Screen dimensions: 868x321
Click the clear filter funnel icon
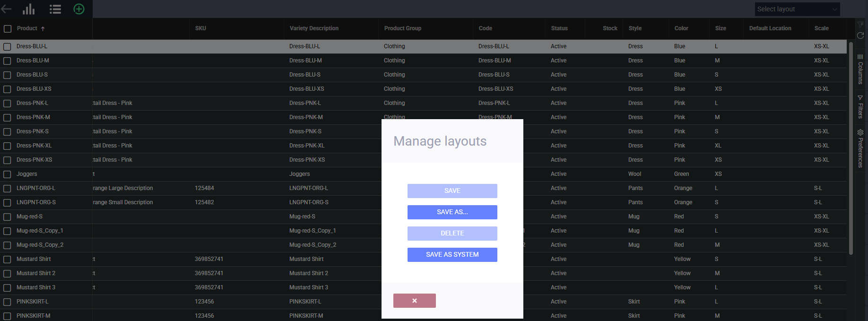860,24
